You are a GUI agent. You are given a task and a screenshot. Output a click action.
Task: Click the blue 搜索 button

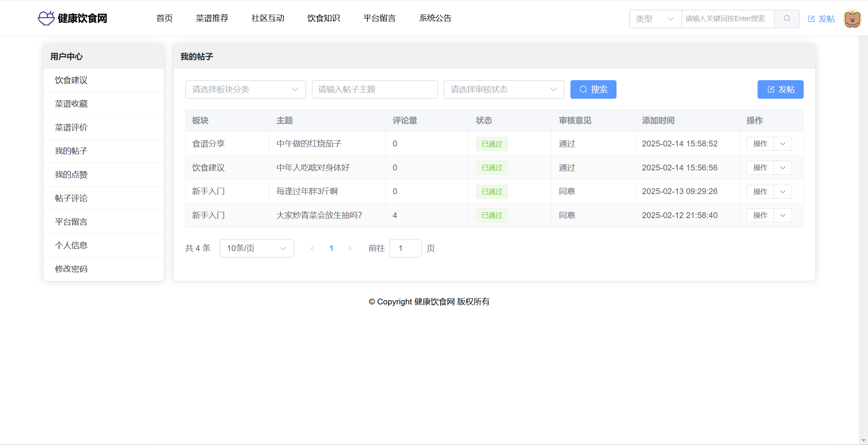[x=593, y=89]
